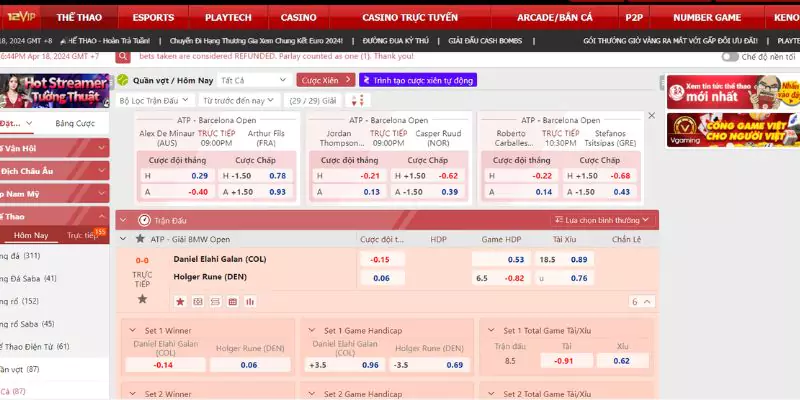Image resolution: width=800 pixels, height=400 pixels.
Task: Click the star beside ATP - Giải BMW Open
Action: tap(139, 239)
